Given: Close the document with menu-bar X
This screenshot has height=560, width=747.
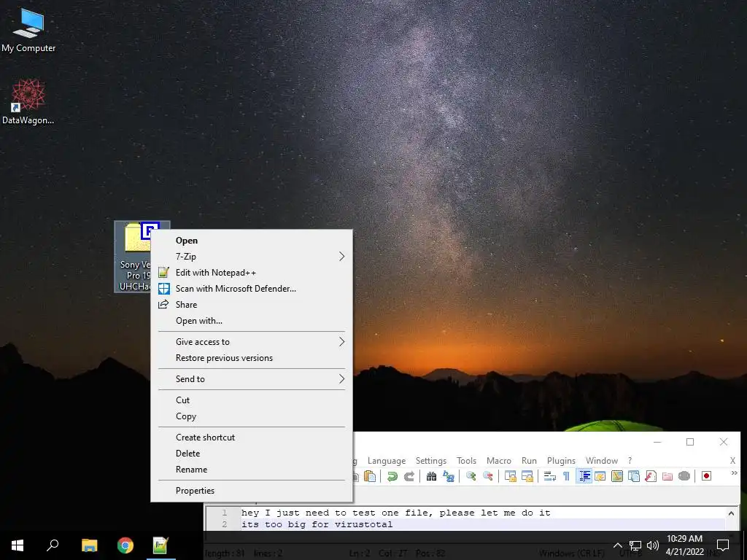Looking at the screenshot, I should pos(732,461).
